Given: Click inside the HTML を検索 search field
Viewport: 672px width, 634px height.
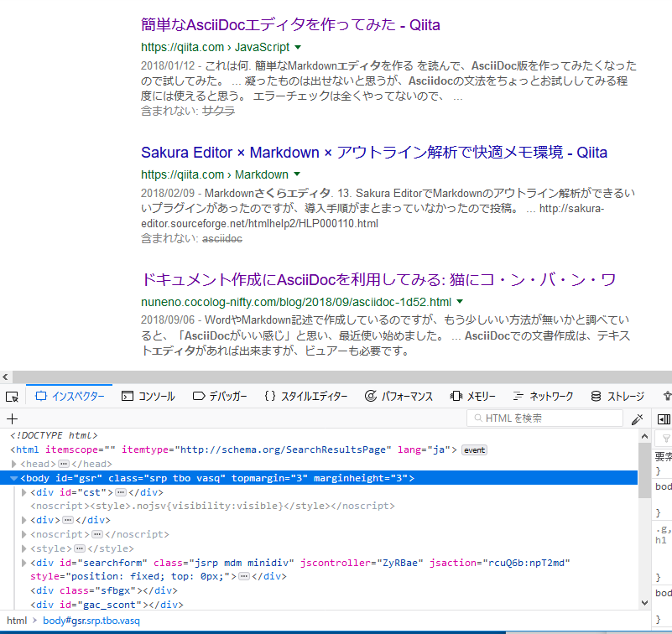Looking at the screenshot, I should (545, 418).
